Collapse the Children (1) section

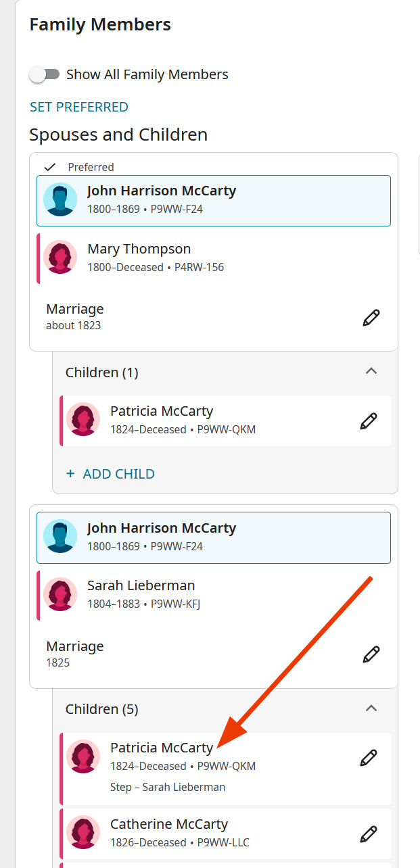click(x=371, y=371)
